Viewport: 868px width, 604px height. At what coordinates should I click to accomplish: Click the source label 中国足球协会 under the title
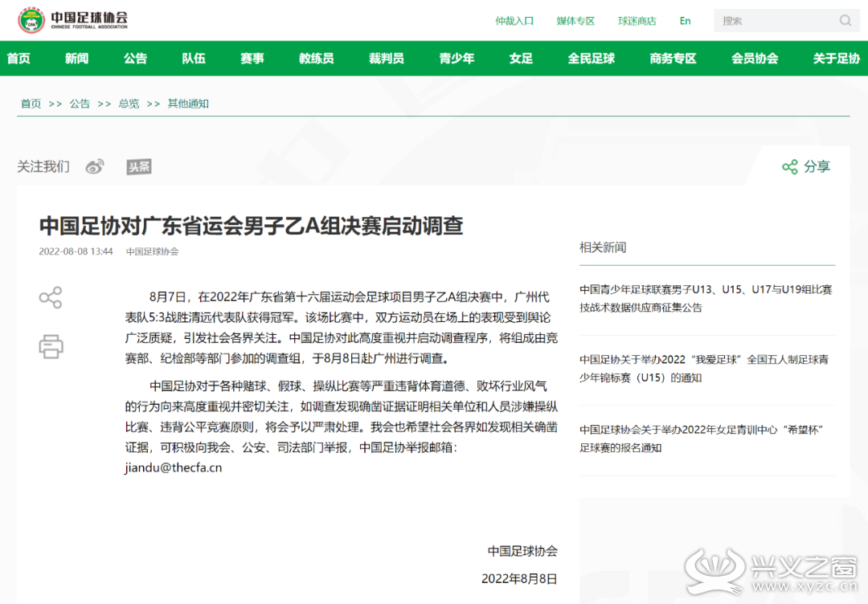tap(152, 251)
